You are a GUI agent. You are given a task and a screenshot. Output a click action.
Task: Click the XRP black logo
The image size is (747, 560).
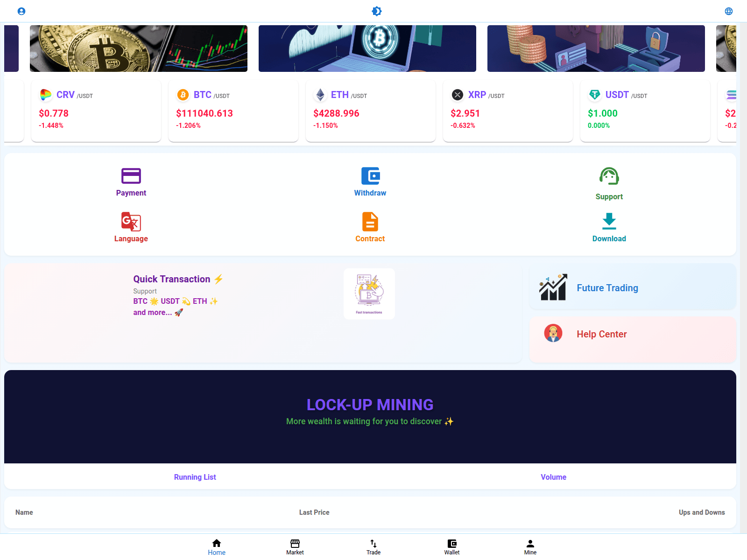(458, 95)
